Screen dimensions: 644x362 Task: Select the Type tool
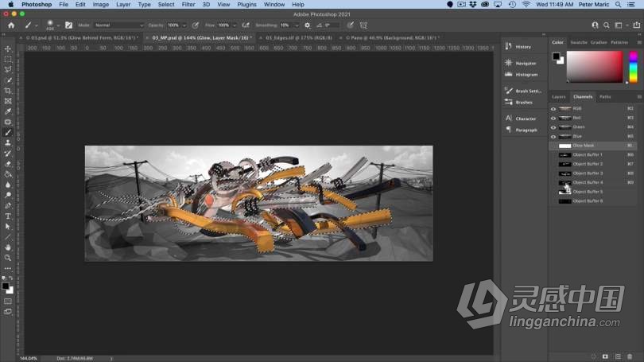8,216
